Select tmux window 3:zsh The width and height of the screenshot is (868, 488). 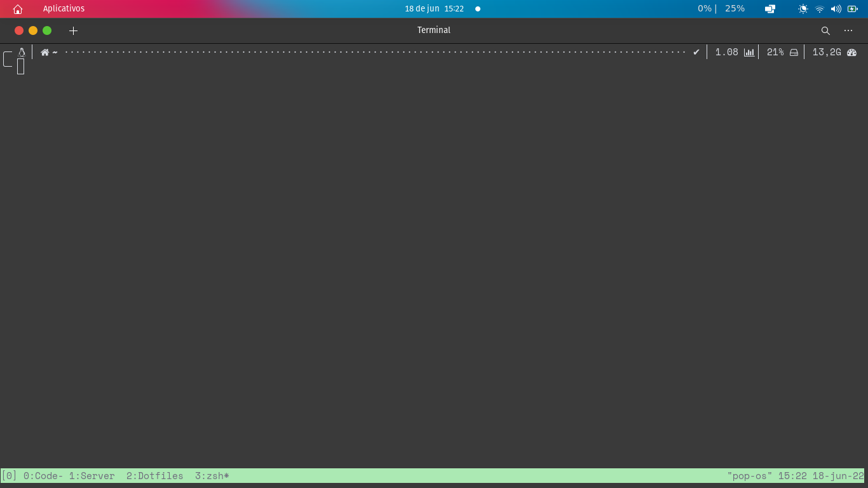click(x=212, y=476)
